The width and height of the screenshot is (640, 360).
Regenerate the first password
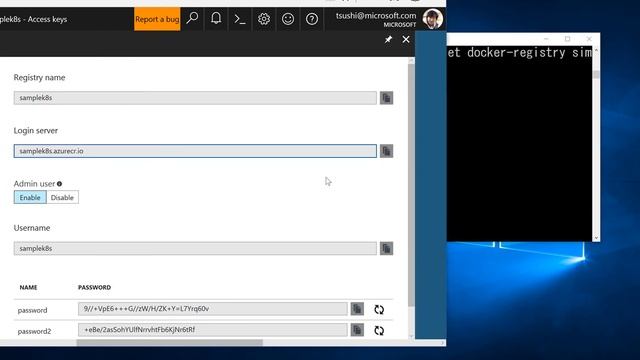pos(379,309)
